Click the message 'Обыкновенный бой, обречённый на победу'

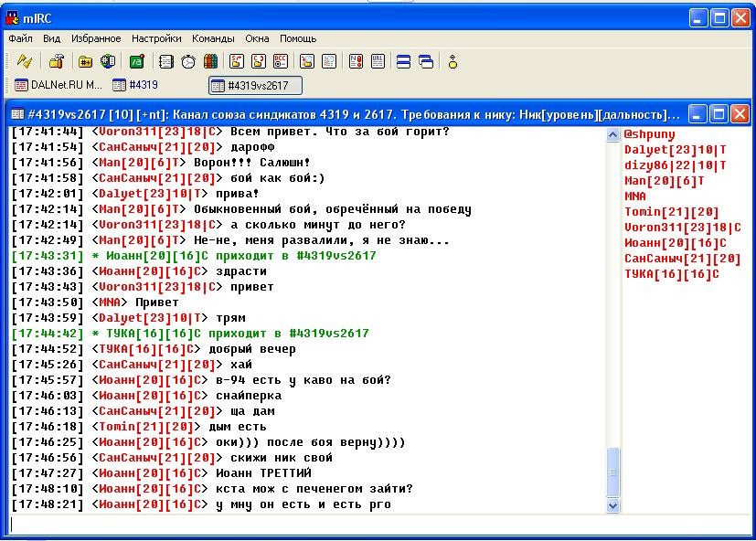coord(332,208)
